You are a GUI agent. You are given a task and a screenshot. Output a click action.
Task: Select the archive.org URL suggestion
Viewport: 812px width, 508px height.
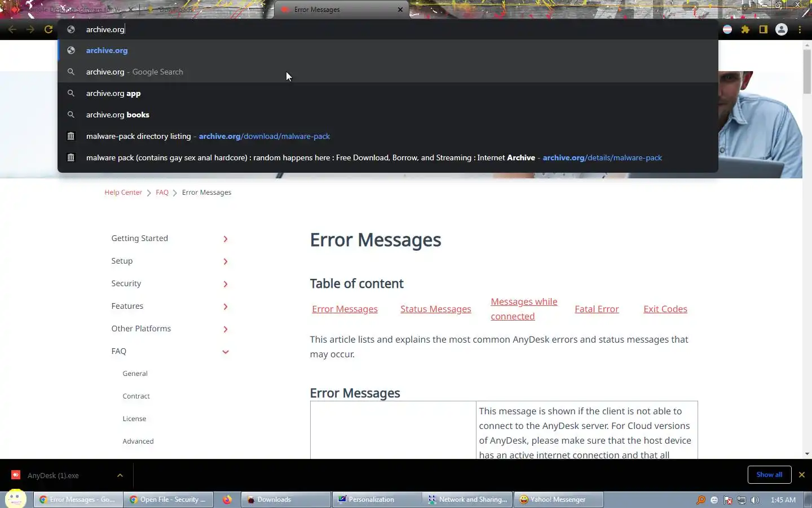point(388,50)
